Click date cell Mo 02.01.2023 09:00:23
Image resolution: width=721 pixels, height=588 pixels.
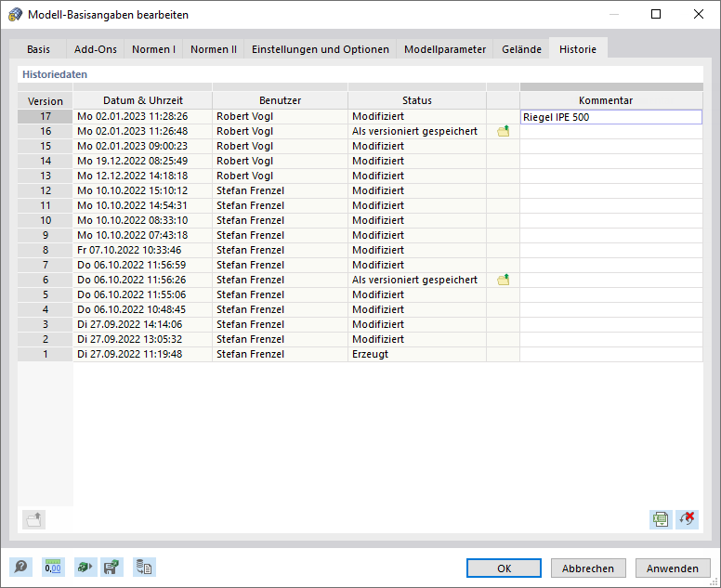tap(142, 146)
